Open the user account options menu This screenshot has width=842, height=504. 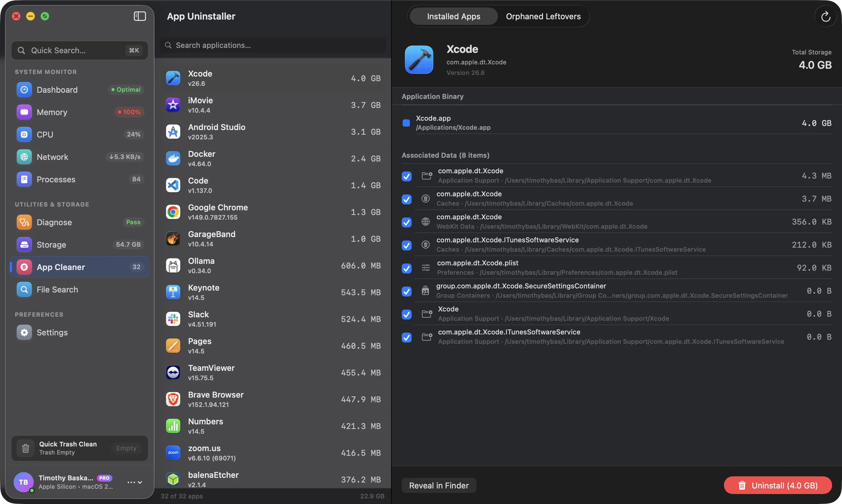(x=135, y=482)
